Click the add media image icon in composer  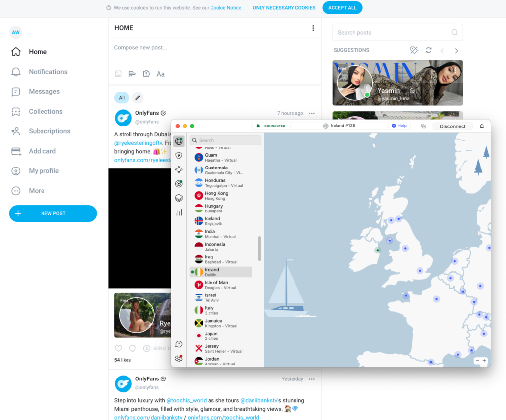[118, 74]
